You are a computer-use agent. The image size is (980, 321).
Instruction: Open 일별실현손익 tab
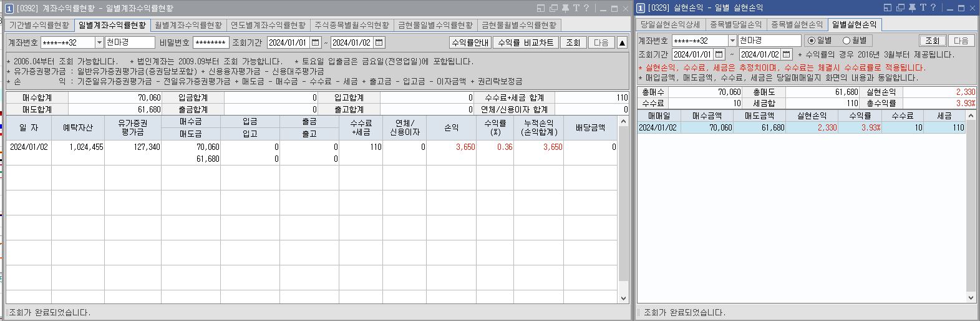point(854,24)
